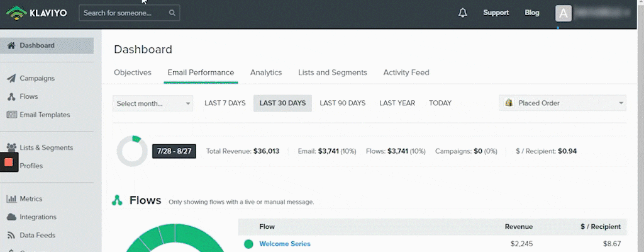
Task: Open the notifications bell
Action: (463, 13)
